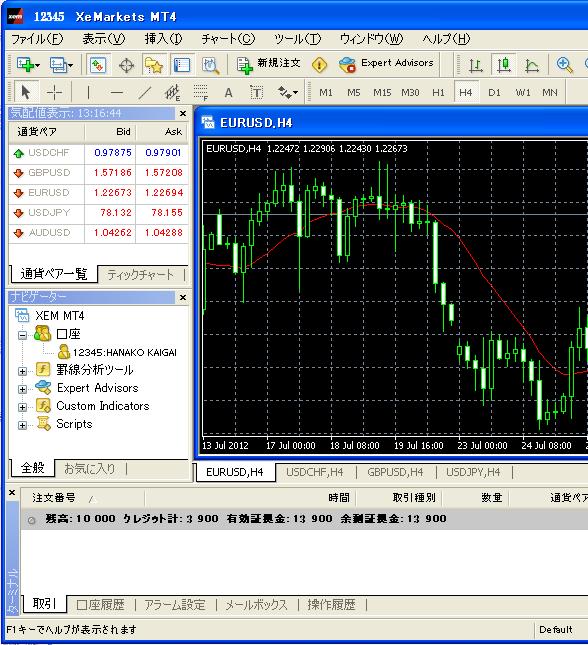The image size is (588, 645).
Task: Click the yellow diamond MetaEditor icon
Action: pyautogui.click(x=319, y=65)
